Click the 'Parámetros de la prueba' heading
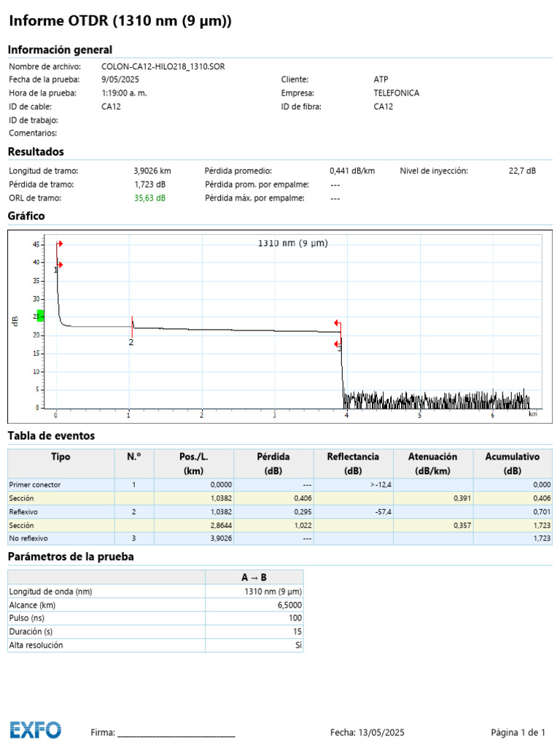The height and width of the screenshot is (747, 560). pyautogui.click(x=71, y=557)
